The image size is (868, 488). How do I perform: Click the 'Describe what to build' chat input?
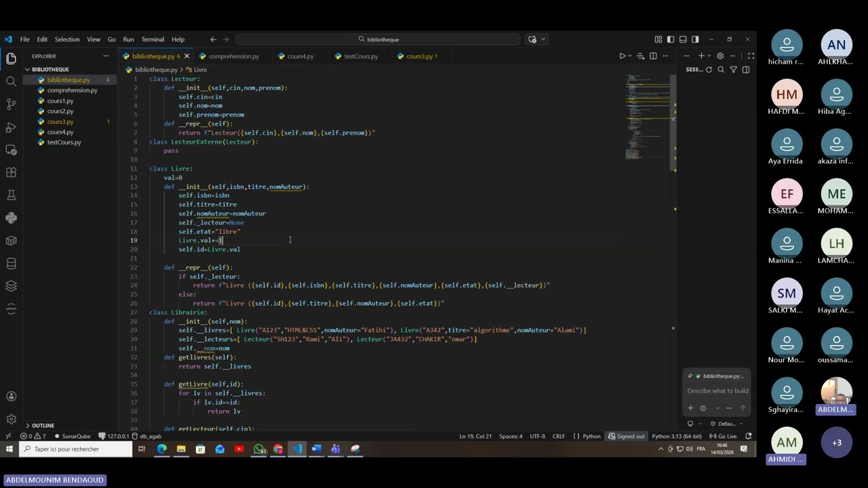(x=717, y=391)
